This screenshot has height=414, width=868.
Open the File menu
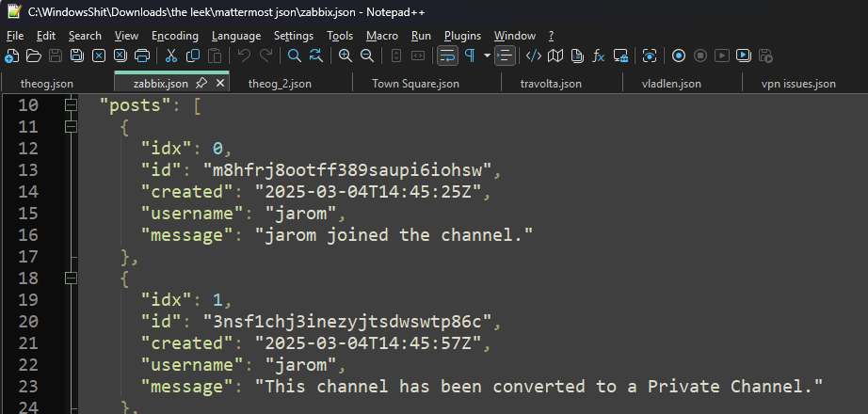point(15,36)
